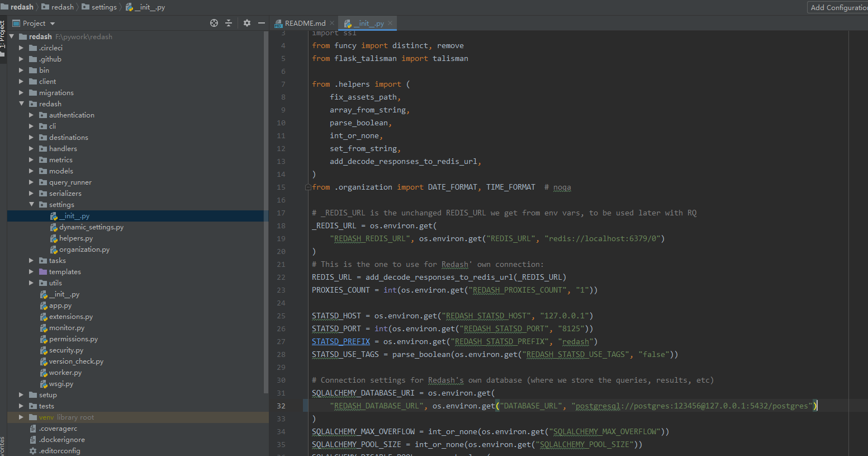
Task: Open security.py python file icon
Action: pos(44,350)
